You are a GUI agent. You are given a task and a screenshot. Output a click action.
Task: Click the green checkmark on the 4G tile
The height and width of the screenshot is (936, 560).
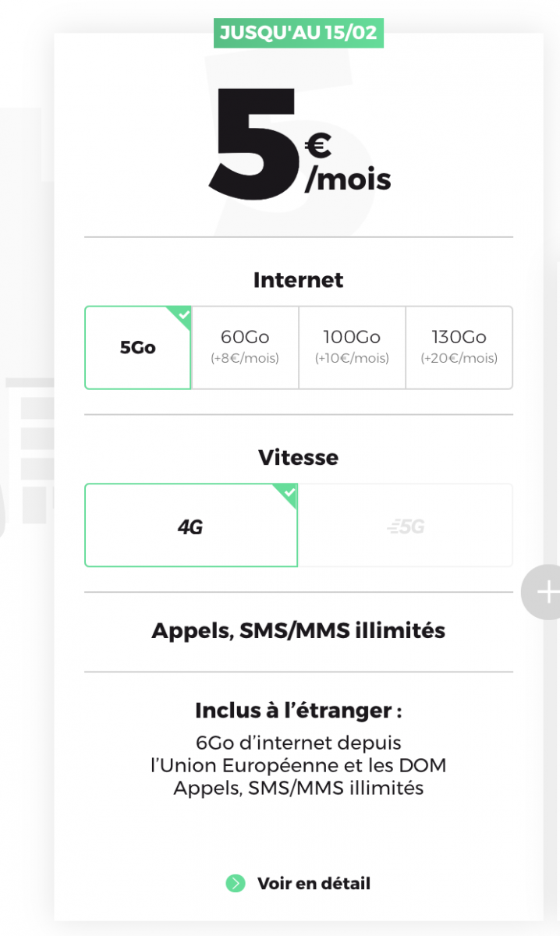pyautogui.click(x=289, y=493)
